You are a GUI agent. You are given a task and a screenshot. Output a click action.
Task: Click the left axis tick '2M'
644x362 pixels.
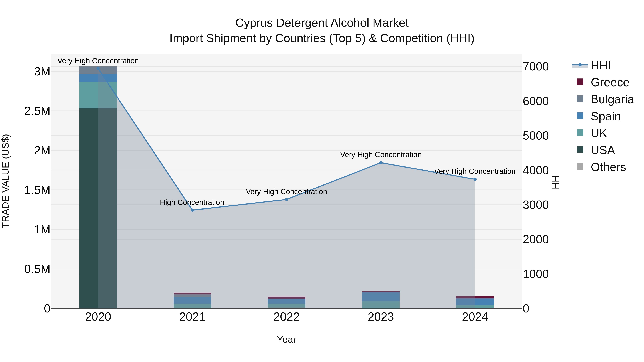(x=42, y=151)
